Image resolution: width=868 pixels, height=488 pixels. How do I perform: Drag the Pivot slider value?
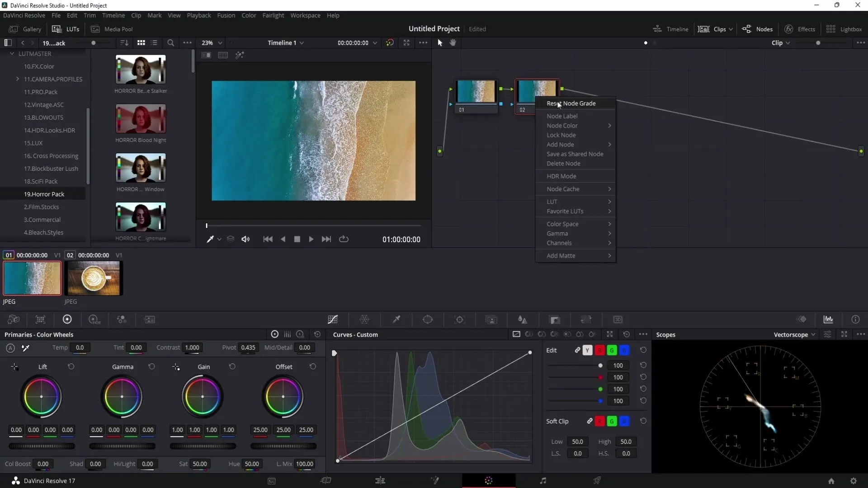point(249,347)
